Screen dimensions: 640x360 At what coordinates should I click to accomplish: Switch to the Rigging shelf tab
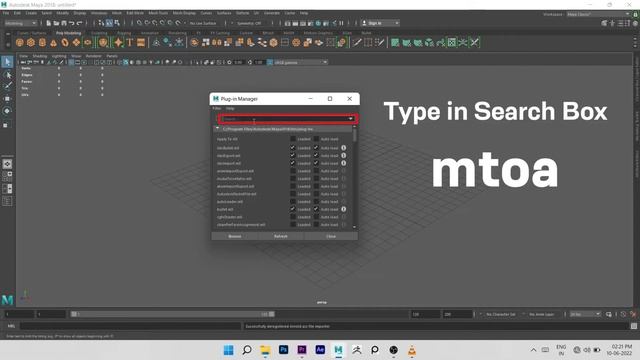coord(124,33)
